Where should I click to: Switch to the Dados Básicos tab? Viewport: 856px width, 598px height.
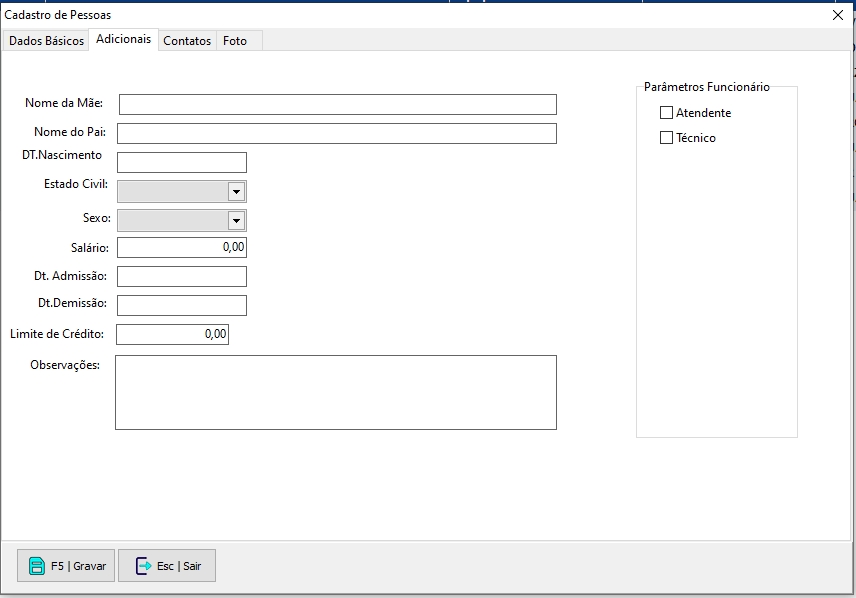coord(46,41)
